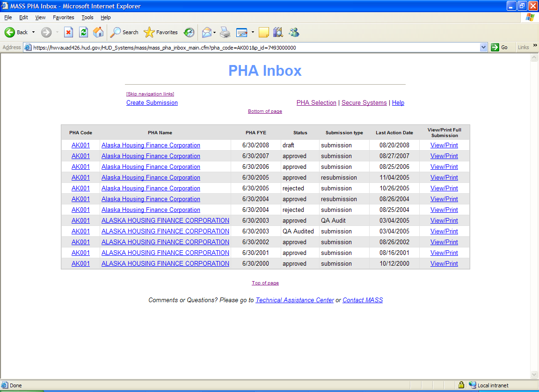Screen dimensions: 539x392
Task: Open the View menu
Action: pyautogui.click(x=40, y=17)
